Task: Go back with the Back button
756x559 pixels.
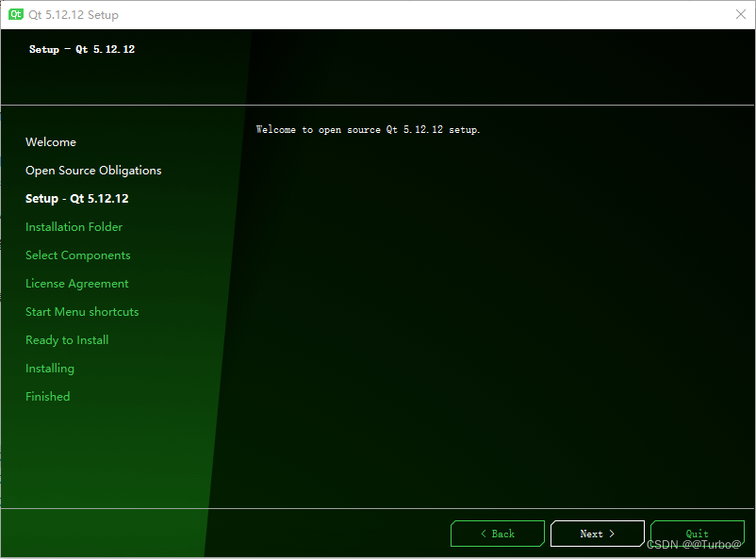Action: [x=498, y=534]
